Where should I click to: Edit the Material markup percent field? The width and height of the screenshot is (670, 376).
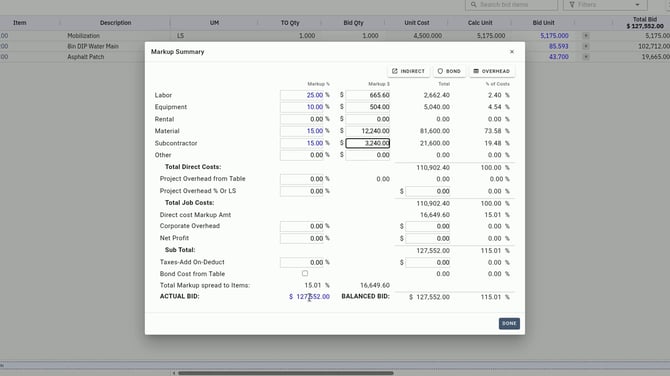click(x=302, y=131)
